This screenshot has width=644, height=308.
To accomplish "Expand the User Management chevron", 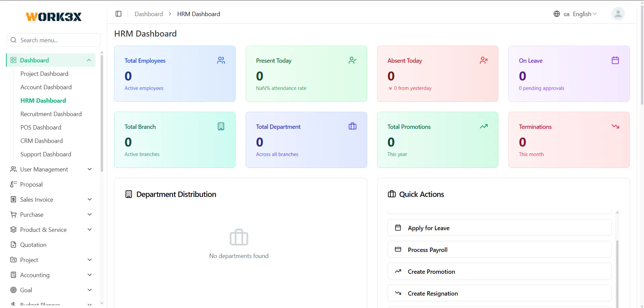I will pyautogui.click(x=90, y=169).
